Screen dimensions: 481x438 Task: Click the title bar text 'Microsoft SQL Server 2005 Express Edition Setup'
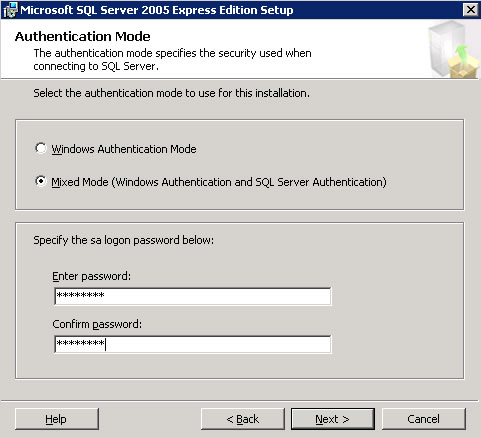pos(157,10)
